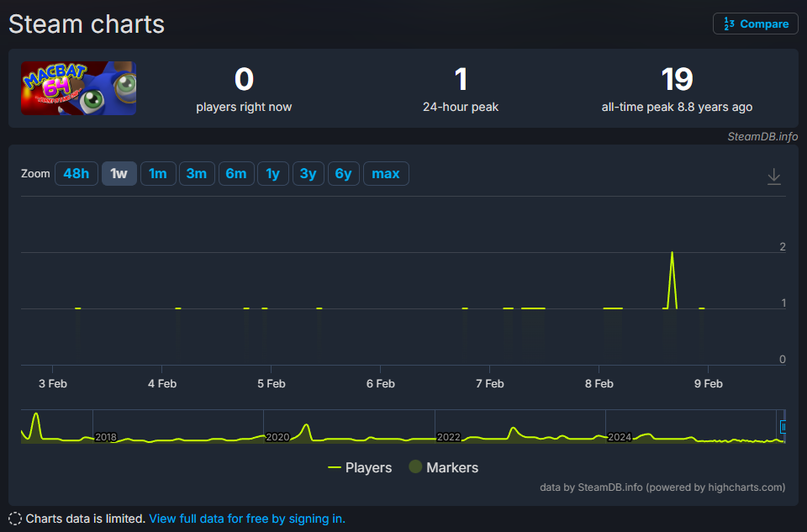Click the 4 Feb axis label
Image resolution: width=807 pixels, height=532 pixels.
(162, 384)
